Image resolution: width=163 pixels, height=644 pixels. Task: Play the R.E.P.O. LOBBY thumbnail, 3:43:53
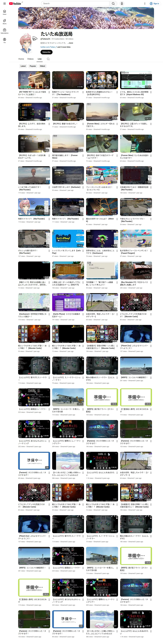pyautogui.click(x=34, y=112)
